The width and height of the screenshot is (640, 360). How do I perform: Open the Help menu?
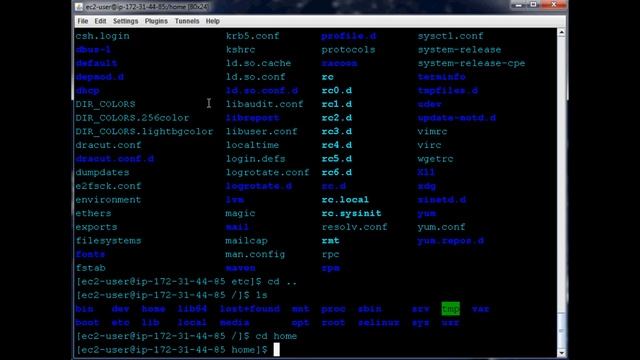click(212, 21)
